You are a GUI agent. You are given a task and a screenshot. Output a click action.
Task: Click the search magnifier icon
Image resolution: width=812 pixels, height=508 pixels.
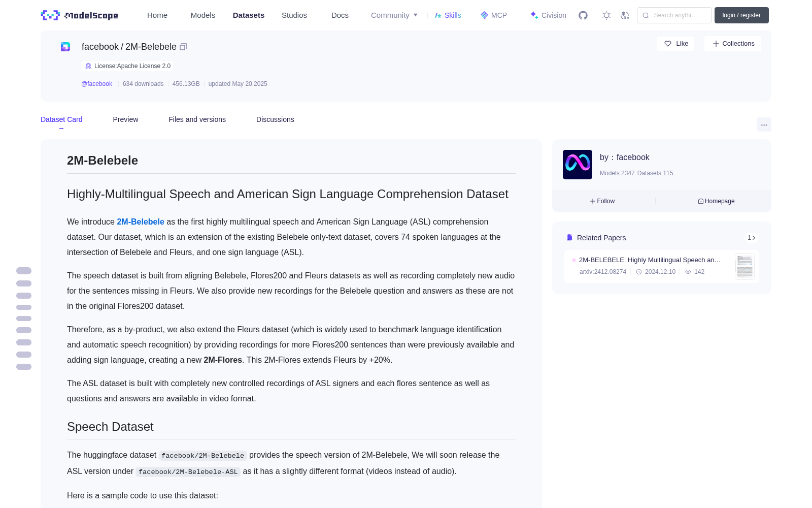pyautogui.click(x=646, y=15)
